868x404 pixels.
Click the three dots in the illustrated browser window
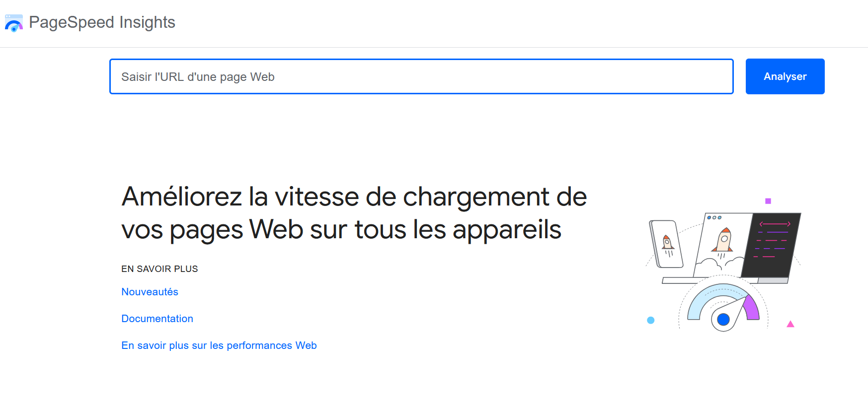point(714,217)
